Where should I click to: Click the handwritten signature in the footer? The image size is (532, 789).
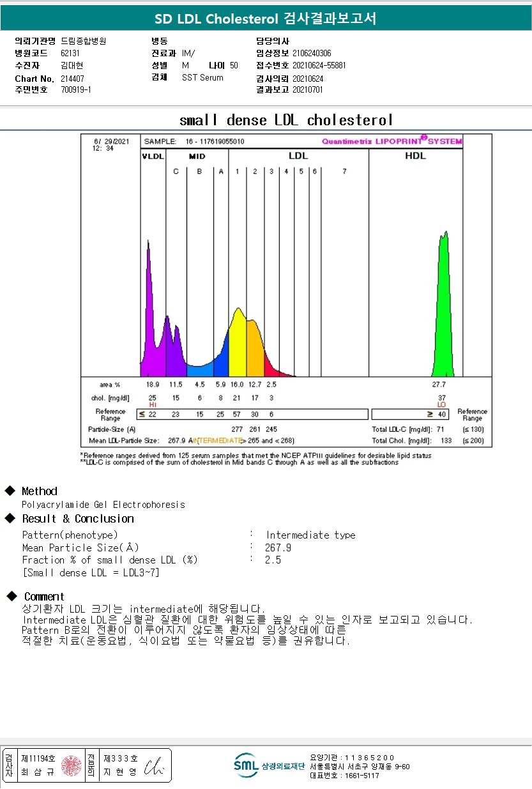[x=154, y=766]
